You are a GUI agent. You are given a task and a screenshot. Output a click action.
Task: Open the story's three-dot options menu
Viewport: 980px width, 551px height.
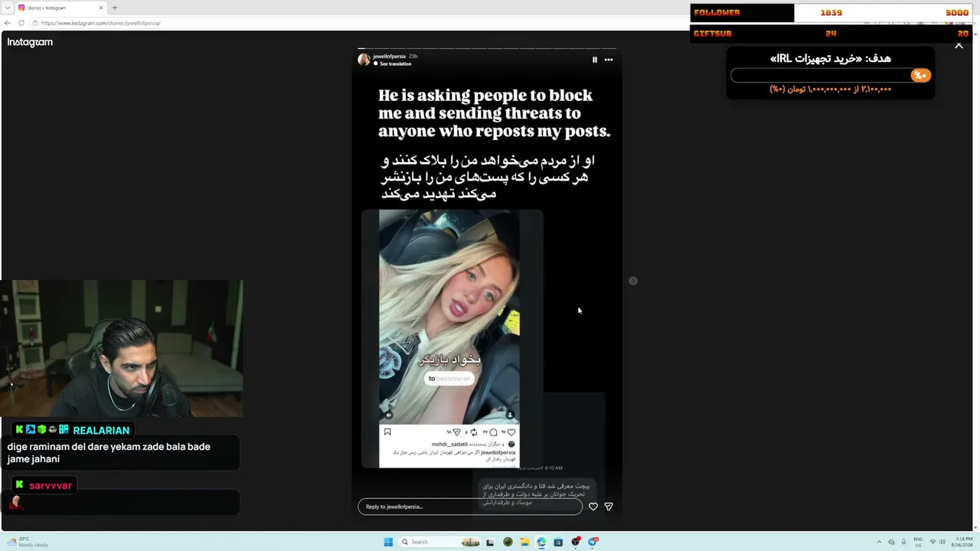tap(609, 60)
